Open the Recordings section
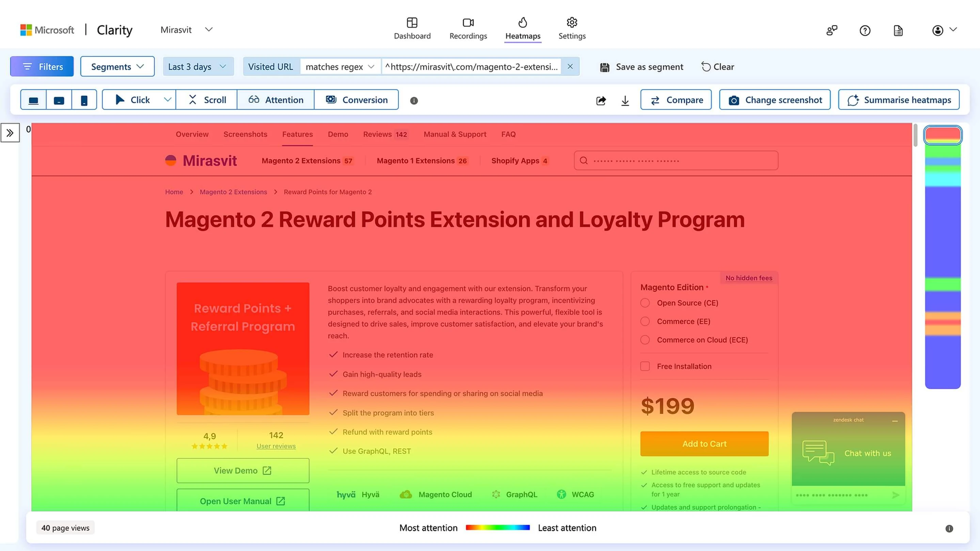Image resolution: width=980 pixels, height=551 pixels. 468,29
